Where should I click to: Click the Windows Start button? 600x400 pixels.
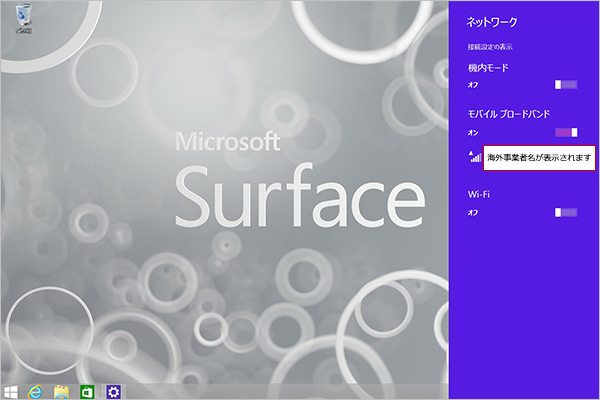point(12,390)
